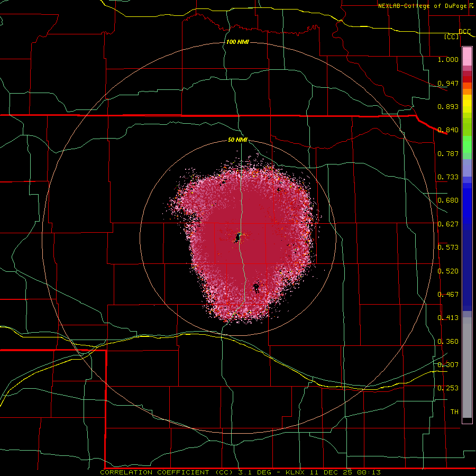Click the "[CC]" product label

point(452,36)
